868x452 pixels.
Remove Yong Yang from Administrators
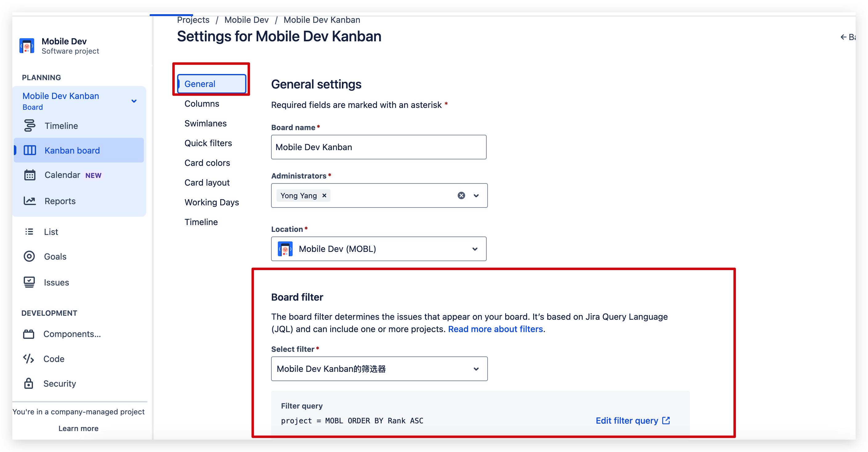324,195
